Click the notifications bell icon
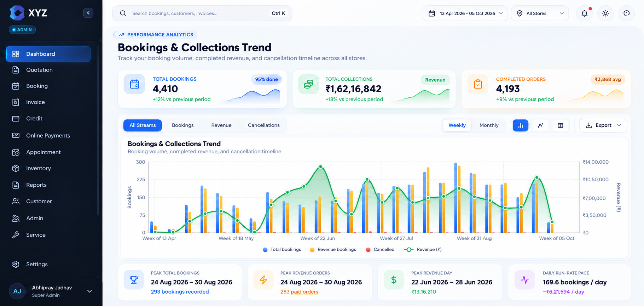Image resolution: width=644 pixels, height=306 pixels. coord(585,13)
